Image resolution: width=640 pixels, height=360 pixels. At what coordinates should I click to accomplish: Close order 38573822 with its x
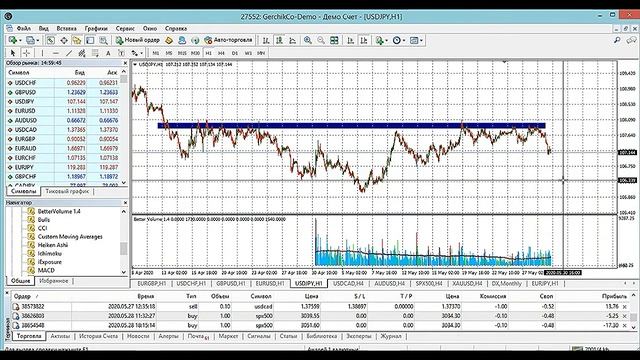click(x=624, y=307)
